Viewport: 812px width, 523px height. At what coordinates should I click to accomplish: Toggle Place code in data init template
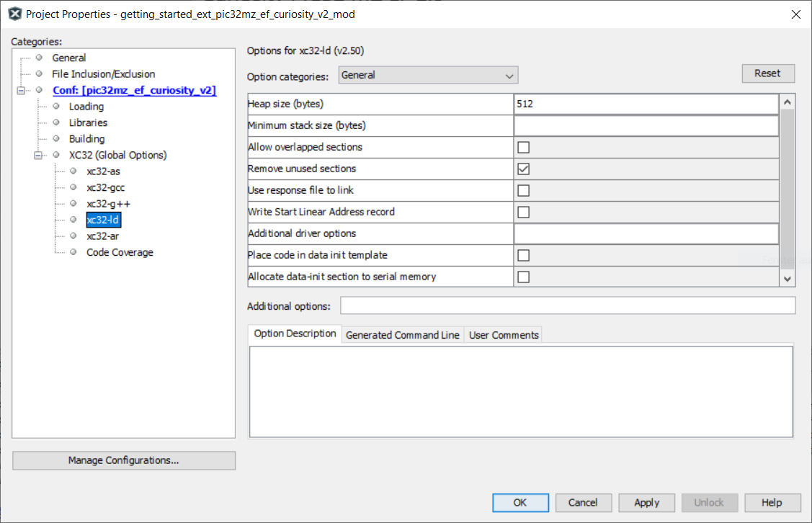click(524, 255)
